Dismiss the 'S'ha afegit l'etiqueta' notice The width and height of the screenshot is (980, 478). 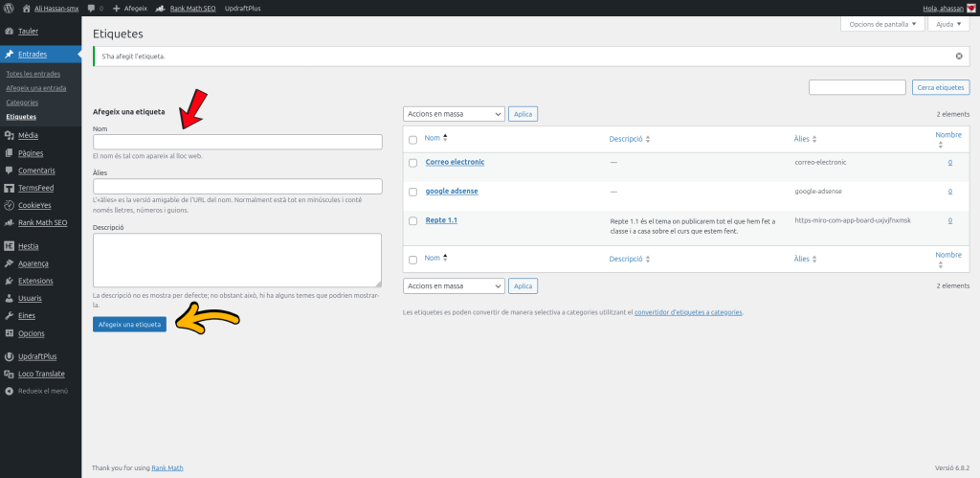(x=959, y=57)
